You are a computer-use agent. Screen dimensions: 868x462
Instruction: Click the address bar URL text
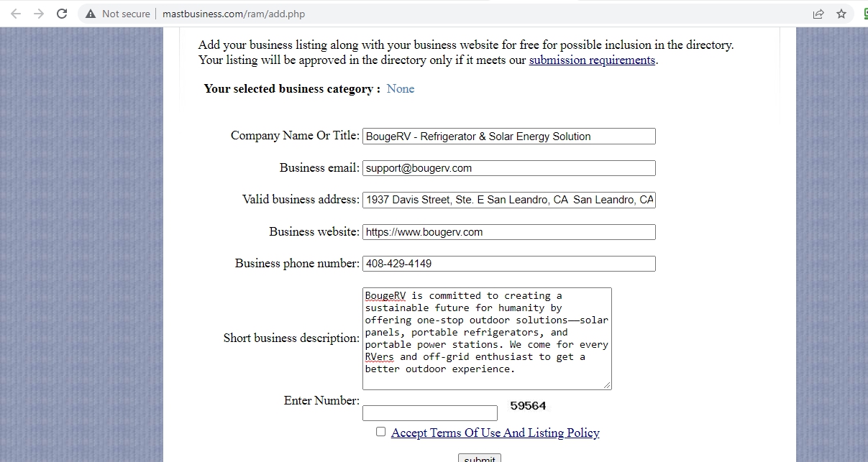228,14
